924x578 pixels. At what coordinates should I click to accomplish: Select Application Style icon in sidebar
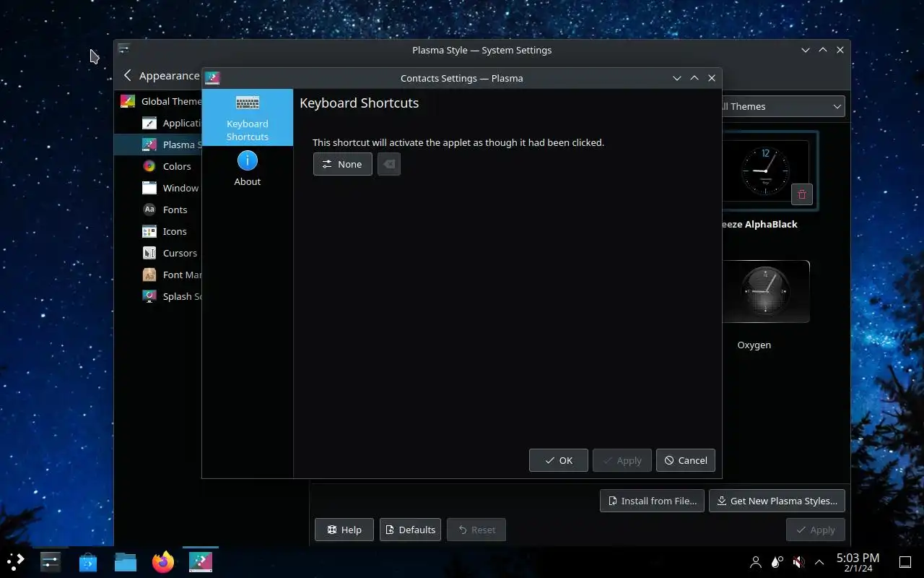149,123
